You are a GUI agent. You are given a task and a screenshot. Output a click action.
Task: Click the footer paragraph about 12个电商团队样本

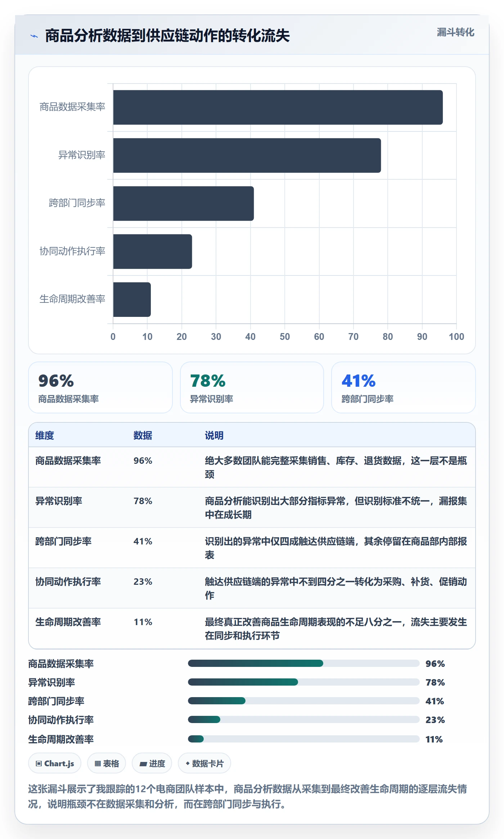point(248,797)
